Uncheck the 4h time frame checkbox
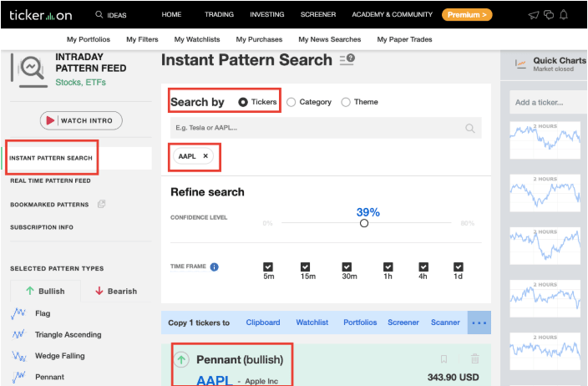Image resolution: width=588 pixels, height=386 pixels. [423, 267]
